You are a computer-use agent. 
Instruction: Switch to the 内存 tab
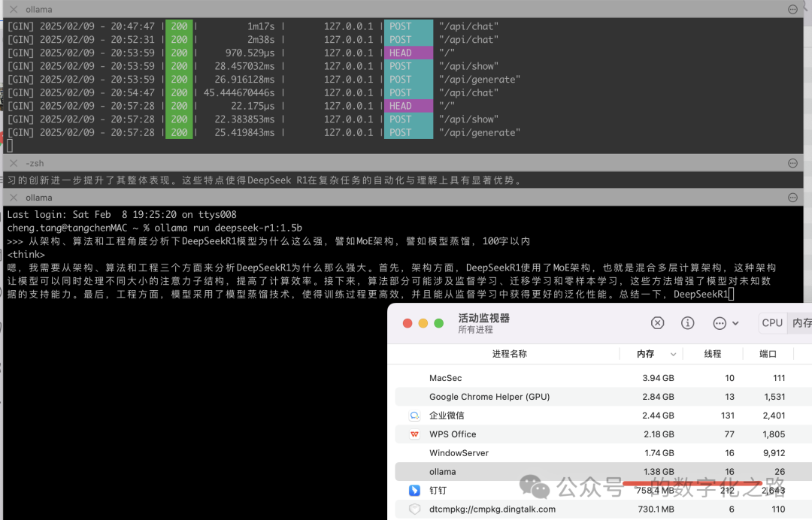point(801,323)
